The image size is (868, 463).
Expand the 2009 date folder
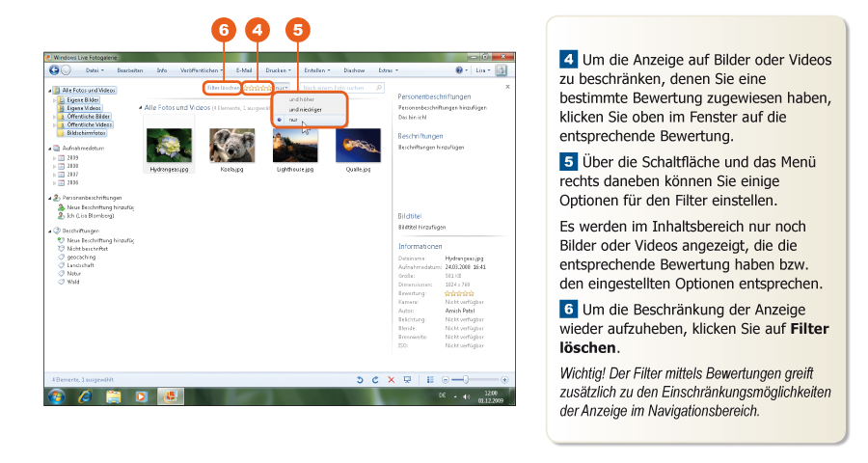point(54,156)
